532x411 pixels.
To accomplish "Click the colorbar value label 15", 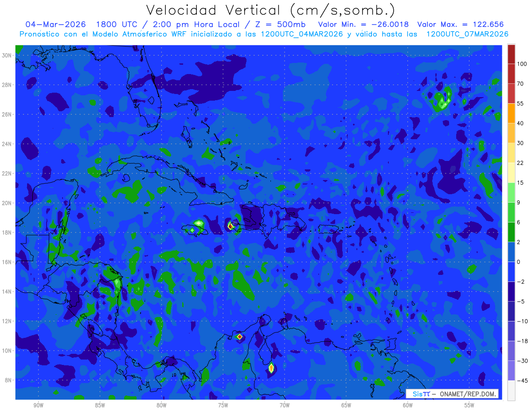I will coord(520,183).
